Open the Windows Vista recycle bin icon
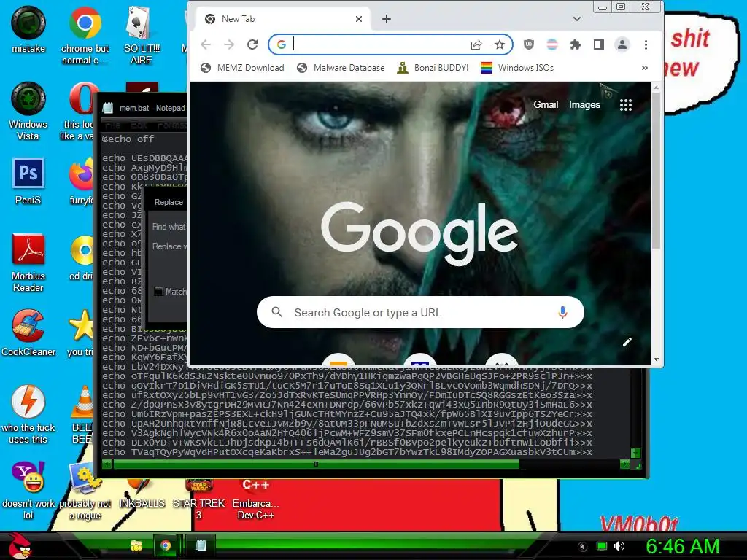747x560 pixels. tap(28, 111)
